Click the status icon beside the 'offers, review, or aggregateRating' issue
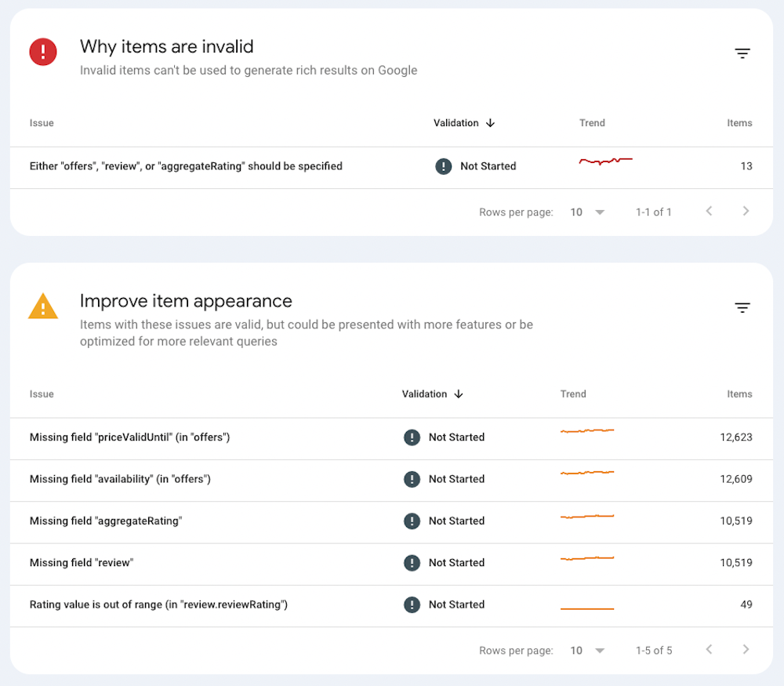Image resolution: width=784 pixels, height=686 pixels. click(x=444, y=166)
